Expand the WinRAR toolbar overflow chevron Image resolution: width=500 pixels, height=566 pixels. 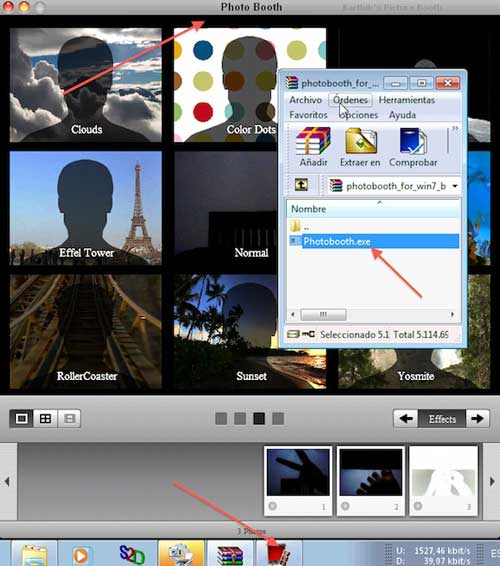tap(455, 128)
